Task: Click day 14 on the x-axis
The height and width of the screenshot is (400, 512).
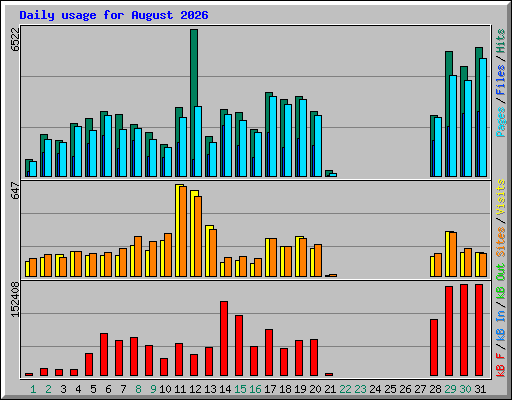Action: pos(225,389)
